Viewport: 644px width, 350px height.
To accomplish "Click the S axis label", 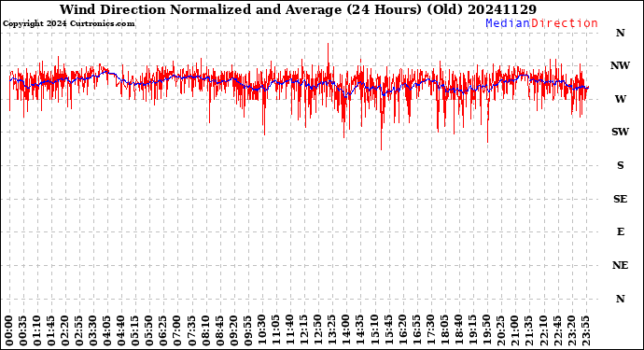I will (x=620, y=165).
